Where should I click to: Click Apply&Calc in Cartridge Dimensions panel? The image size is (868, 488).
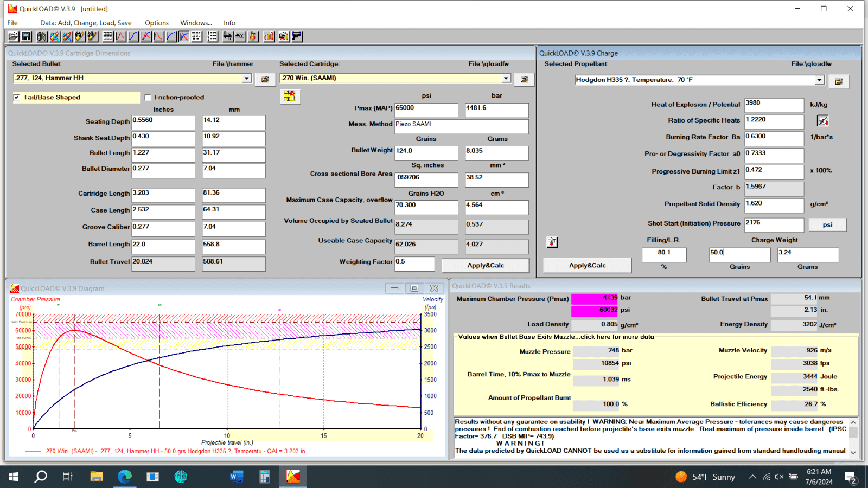tap(486, 266)
